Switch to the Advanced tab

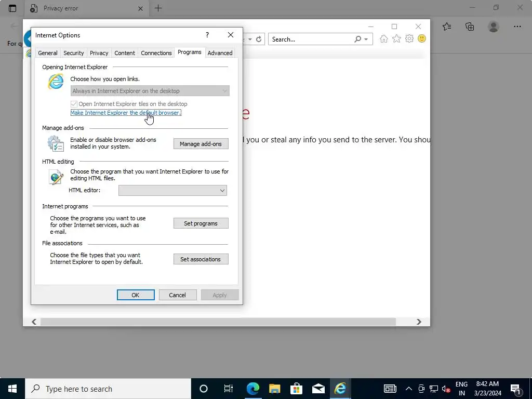220,53
